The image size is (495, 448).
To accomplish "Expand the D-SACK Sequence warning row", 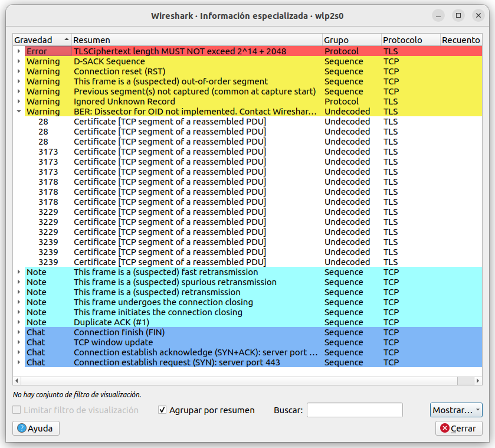I will pos(19,61).
